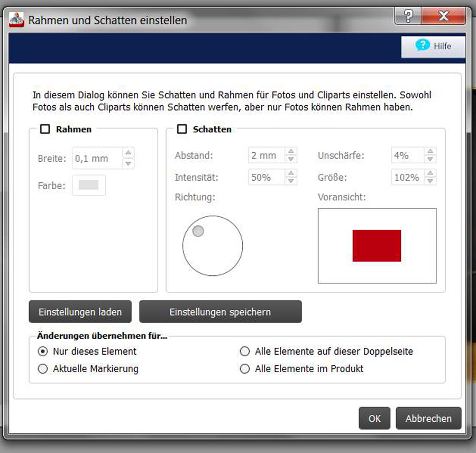
Task: Click the Abbrechen button
Action: point(428,418)
